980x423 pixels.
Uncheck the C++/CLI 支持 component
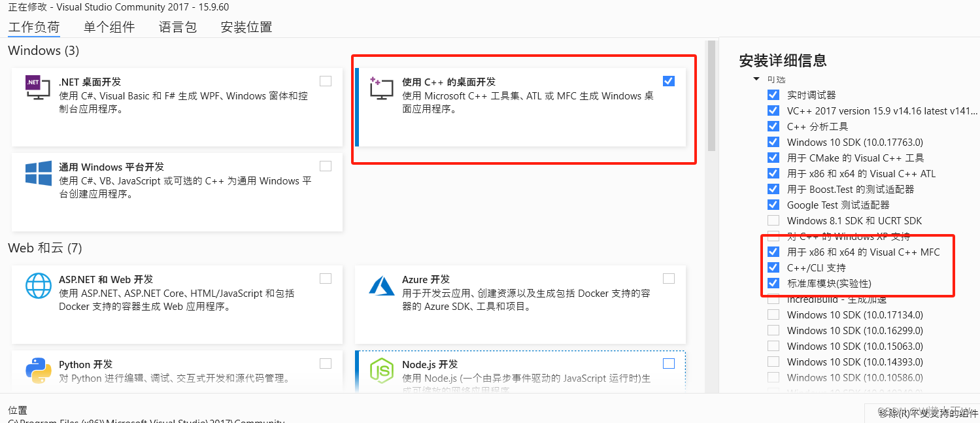point(773,267)
